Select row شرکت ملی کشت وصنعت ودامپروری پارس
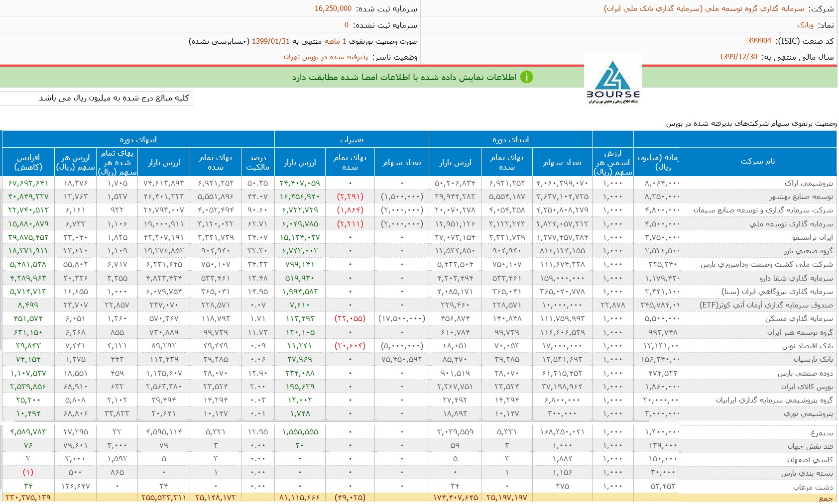839x504 pixels. point(766,265)
